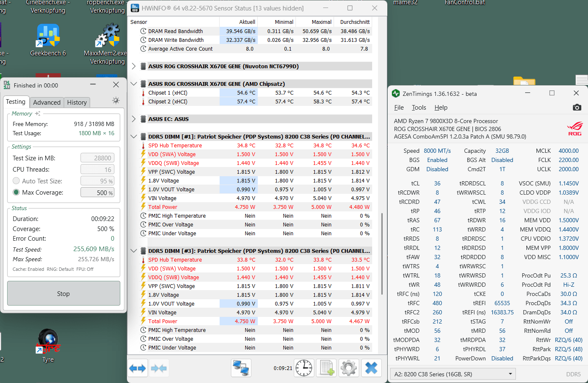Click the clock icon beside DRAM Read Bandwidth

pos(143,31)
